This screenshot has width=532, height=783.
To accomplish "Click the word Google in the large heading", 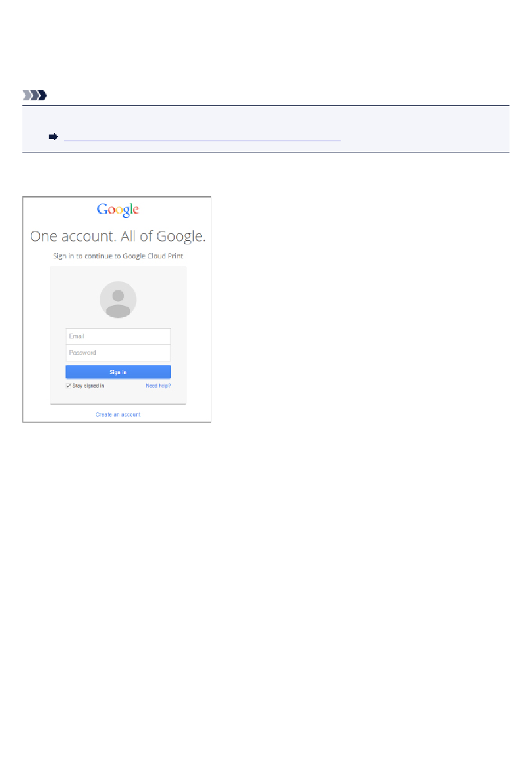I will coord(180,237).
